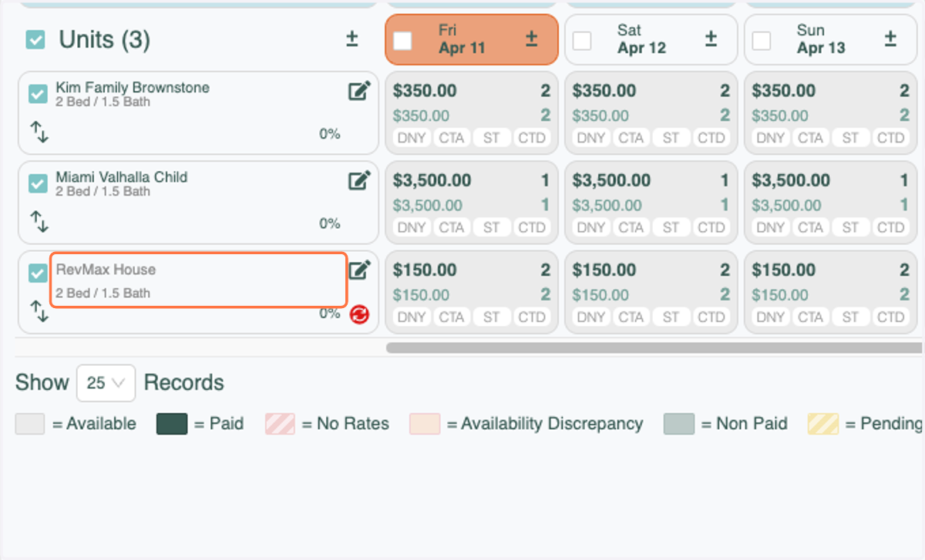Toggle ST on Kim Family Brownstone Fri Apr 11
925x560 pixels.
[492, 139]
